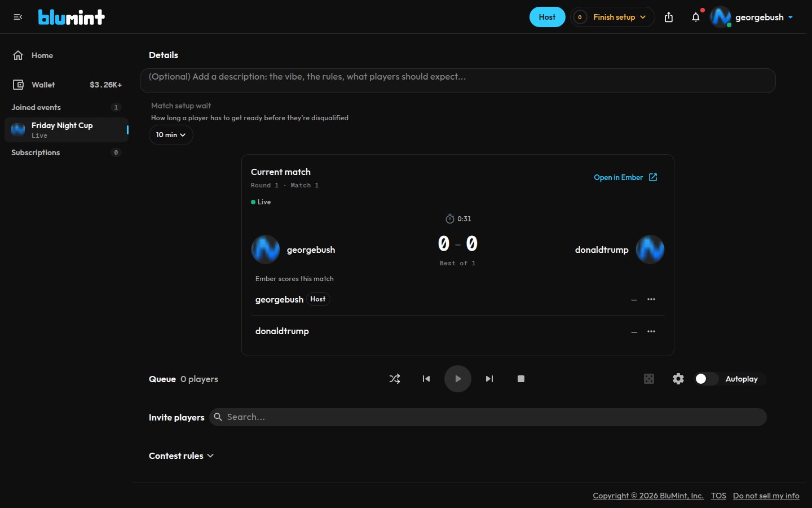Click the dice randomize icon
This screenshot has height=508, width=812.
[x=649, y=379]
